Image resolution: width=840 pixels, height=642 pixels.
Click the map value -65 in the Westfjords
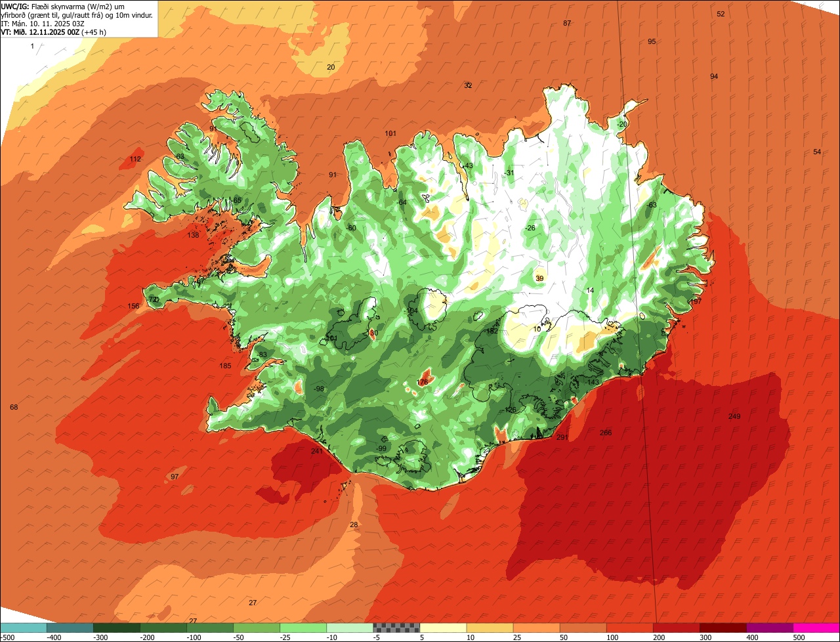pyautogui.click(x=236, y=200)
